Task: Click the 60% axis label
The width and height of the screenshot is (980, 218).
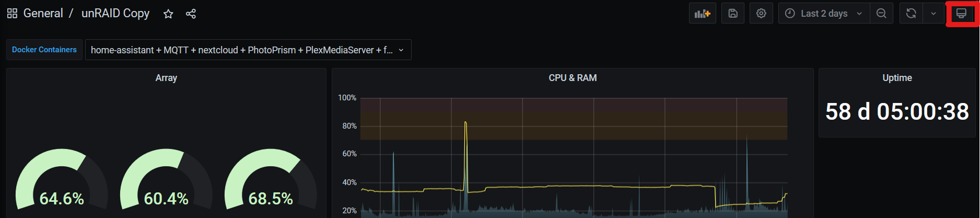Action: pyautogui.click(x=349, y=154)
